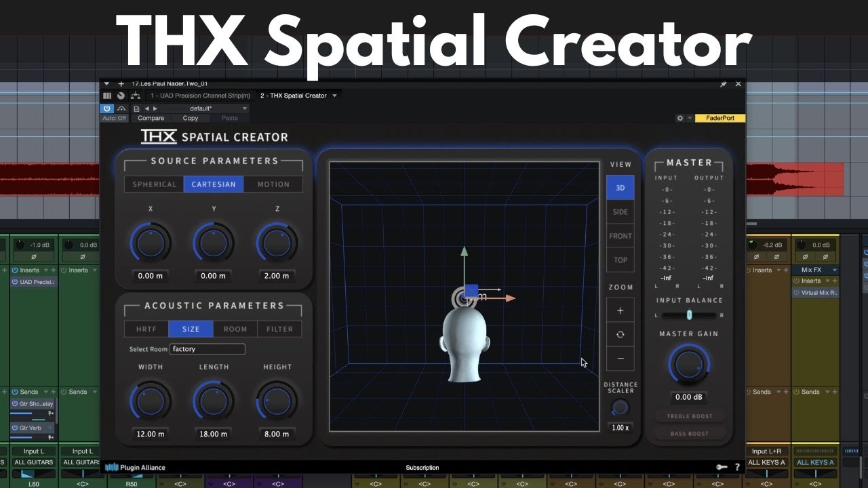The height and width of the screenshot is (488, 868).
Task: Click the X position knob
Action: click(151, 243)
